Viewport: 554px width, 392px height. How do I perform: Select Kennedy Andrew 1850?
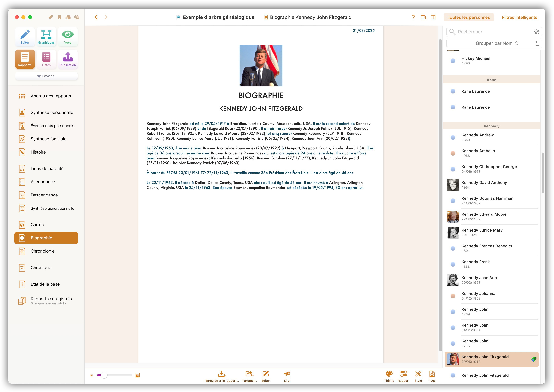pos(492,137)
